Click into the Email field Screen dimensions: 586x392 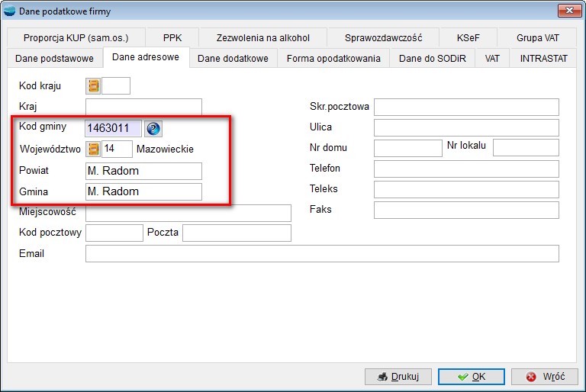[321, 253]
